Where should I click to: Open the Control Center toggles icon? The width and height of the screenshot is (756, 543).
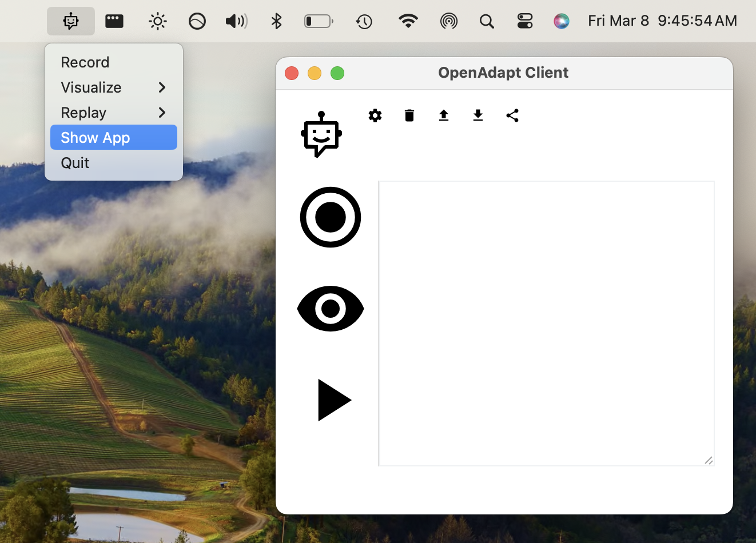524,21
